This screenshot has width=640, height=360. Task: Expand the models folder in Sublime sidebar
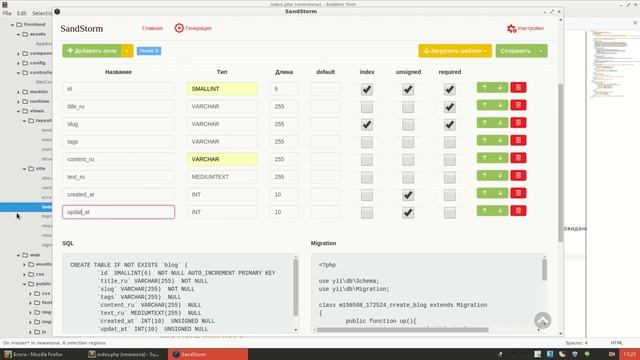coord(18,92)
